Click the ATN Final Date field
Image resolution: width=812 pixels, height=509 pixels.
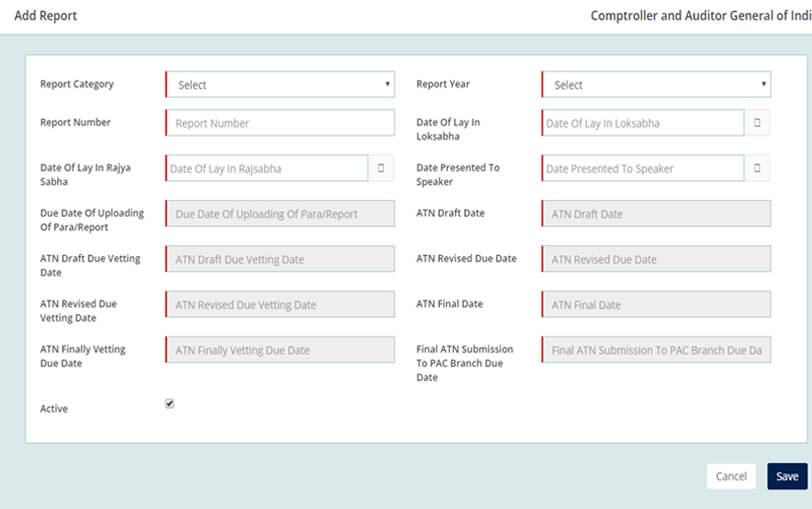coord(656,304)
